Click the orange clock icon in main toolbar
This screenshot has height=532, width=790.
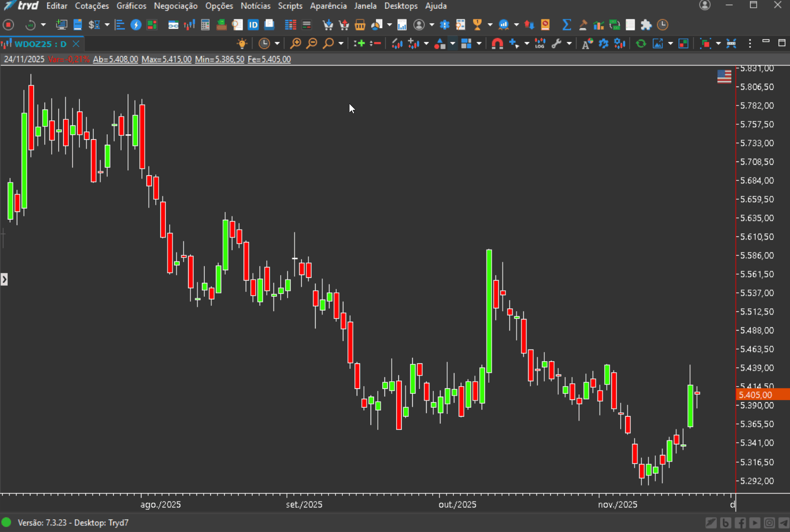662,25
